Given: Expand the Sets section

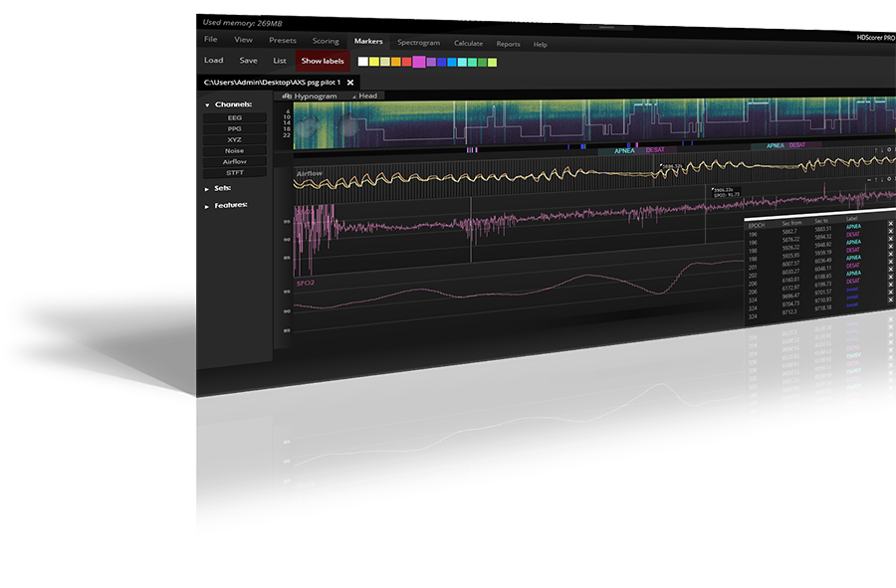Looking at the screenshot, I should point(207,188).
